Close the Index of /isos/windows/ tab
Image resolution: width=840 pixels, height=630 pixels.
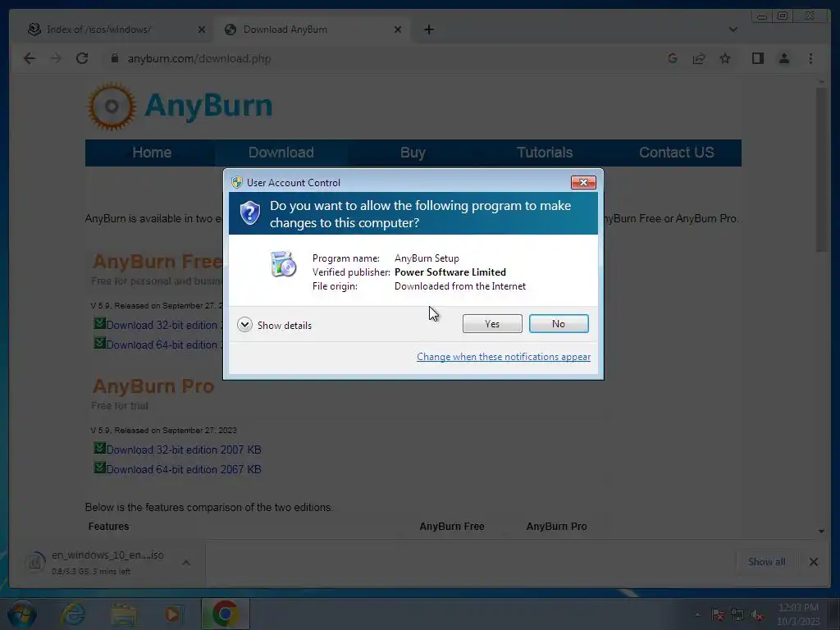202,30
